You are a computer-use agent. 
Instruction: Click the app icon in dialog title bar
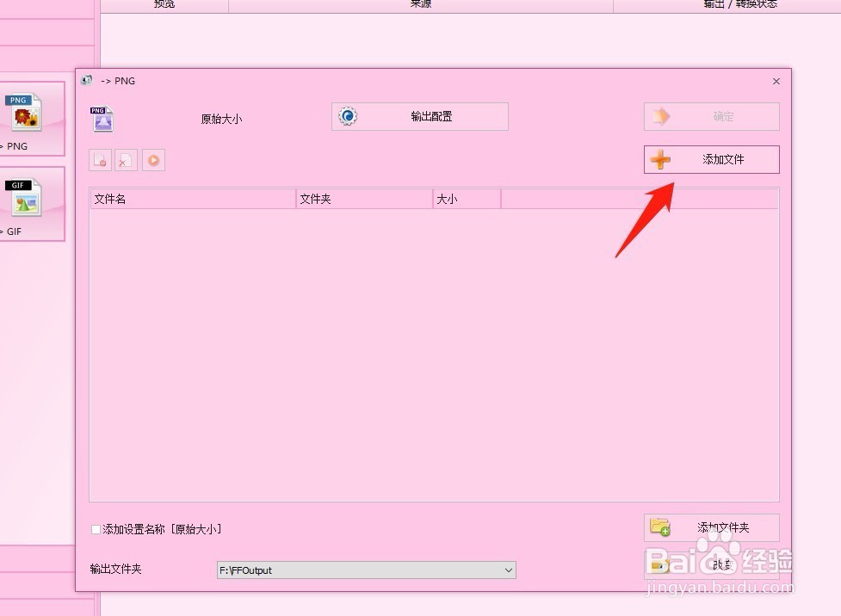point(86,80)
